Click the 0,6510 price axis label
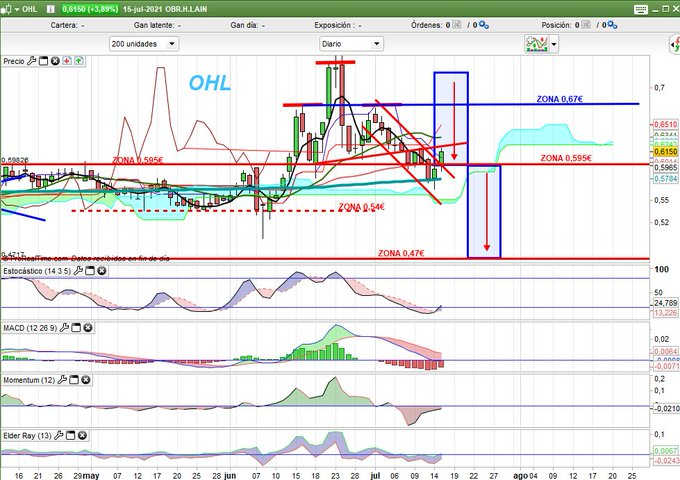The image size is (680, 480). coord(665,124)
